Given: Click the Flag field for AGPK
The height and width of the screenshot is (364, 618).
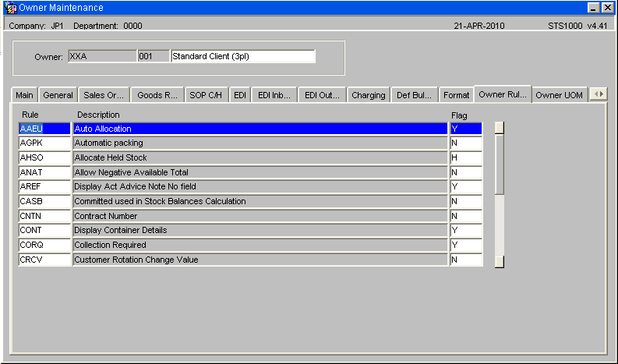Looking at the screenshot, I should [466, 143].
